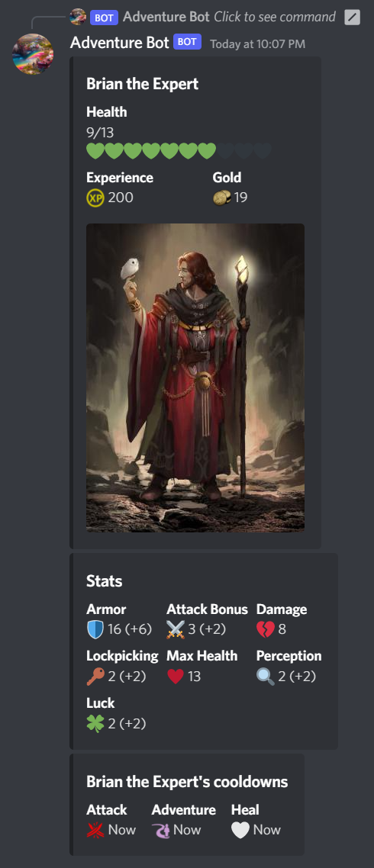Viewport: 374px width, 868px height.
Task: Click the Lockpicking key icon
Action: 95,677
